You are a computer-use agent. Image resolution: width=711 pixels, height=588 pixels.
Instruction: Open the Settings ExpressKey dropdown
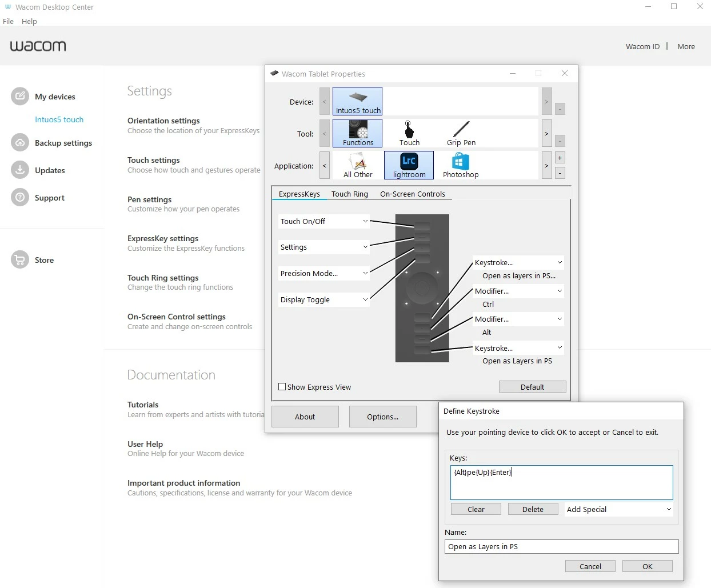[324, 247]
